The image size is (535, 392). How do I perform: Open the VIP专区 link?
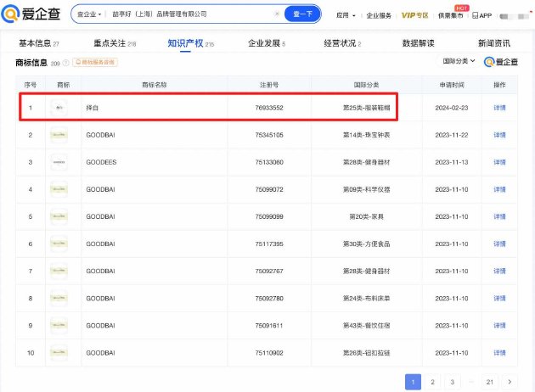point(414,15)
